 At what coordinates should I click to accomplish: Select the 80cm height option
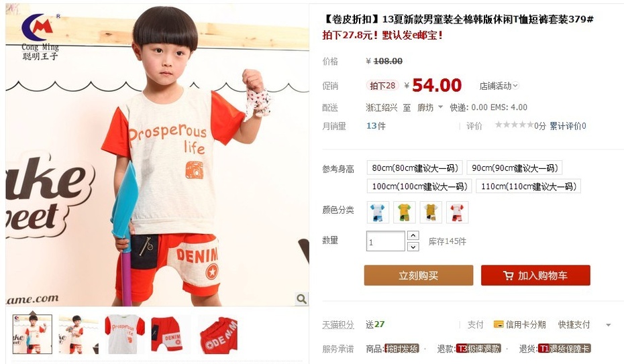[415, 168]
